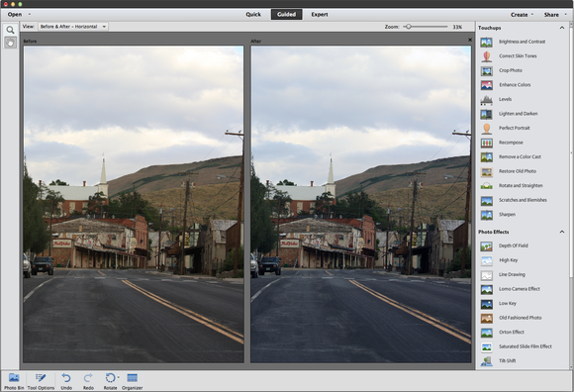Select the Tilt-Shift effect icon

click(487, 361)
